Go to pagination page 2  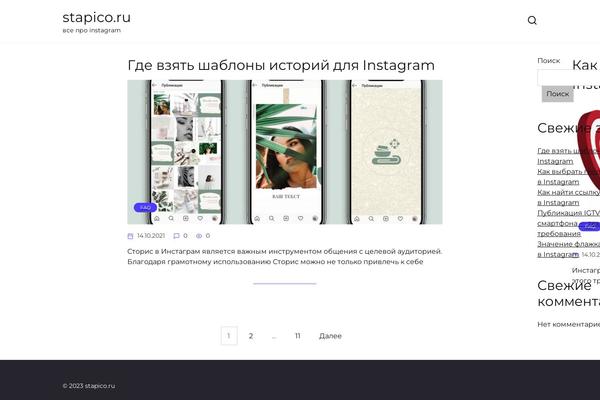click(251, 336)
